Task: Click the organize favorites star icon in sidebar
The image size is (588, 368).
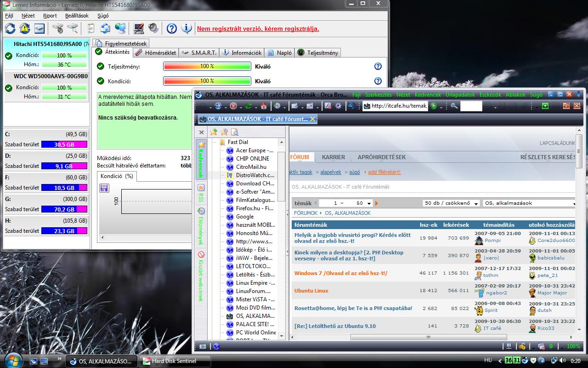Action: (x=224, y=132)
